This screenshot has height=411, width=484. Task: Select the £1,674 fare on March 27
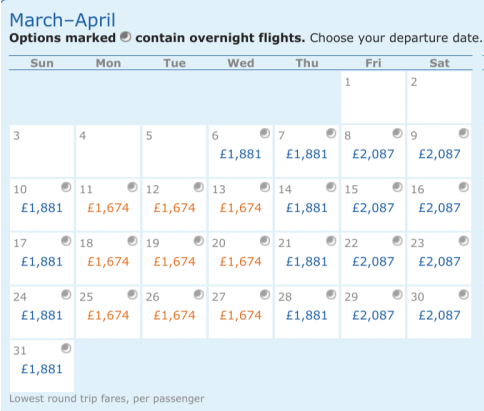click(x=241, y=315)
